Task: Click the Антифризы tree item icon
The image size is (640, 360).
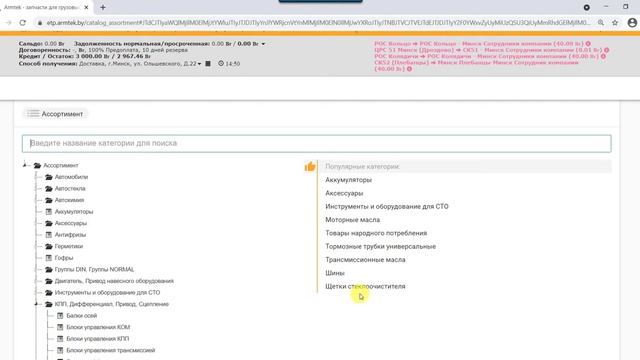Action: (x=49, y=235)
